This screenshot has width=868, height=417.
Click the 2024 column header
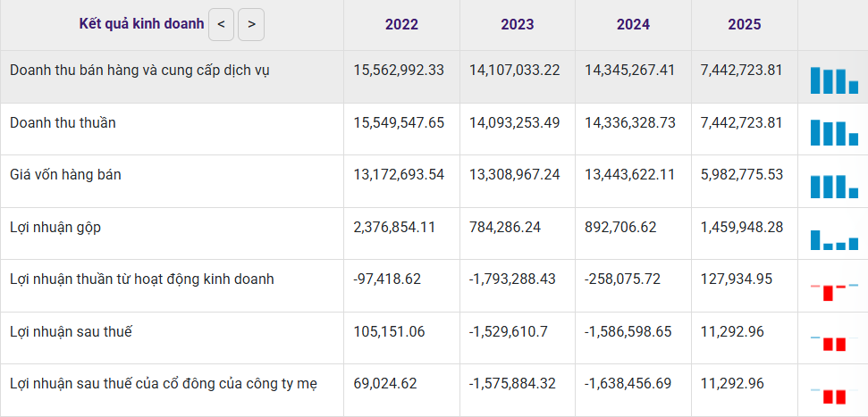(x=633, y=25)
